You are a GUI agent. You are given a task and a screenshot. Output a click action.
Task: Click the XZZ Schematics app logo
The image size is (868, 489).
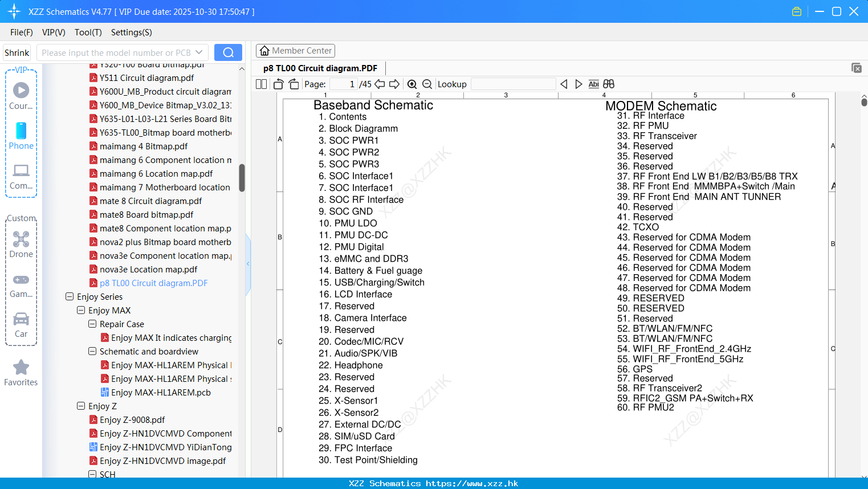point(14,11)
